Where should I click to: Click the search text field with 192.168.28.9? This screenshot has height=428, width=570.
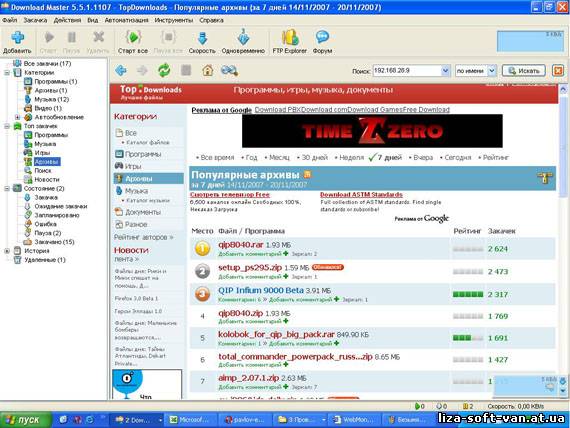pos(407,71)
